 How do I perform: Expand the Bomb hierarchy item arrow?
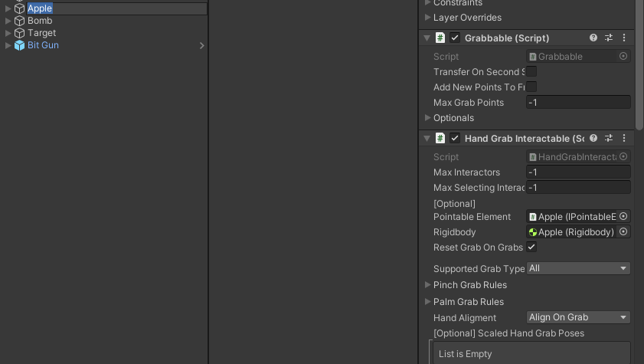point(8,21)
